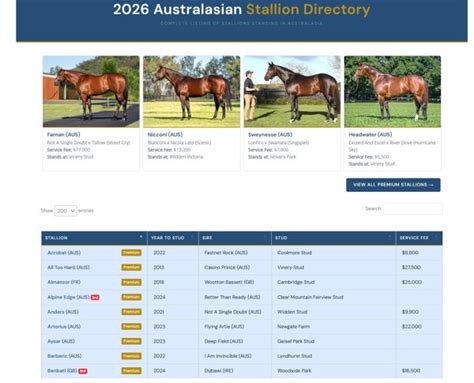Click the Premium badge in the Alpine Edge row
The width and height of the screenshot is (474, 383).
point(131,297)
